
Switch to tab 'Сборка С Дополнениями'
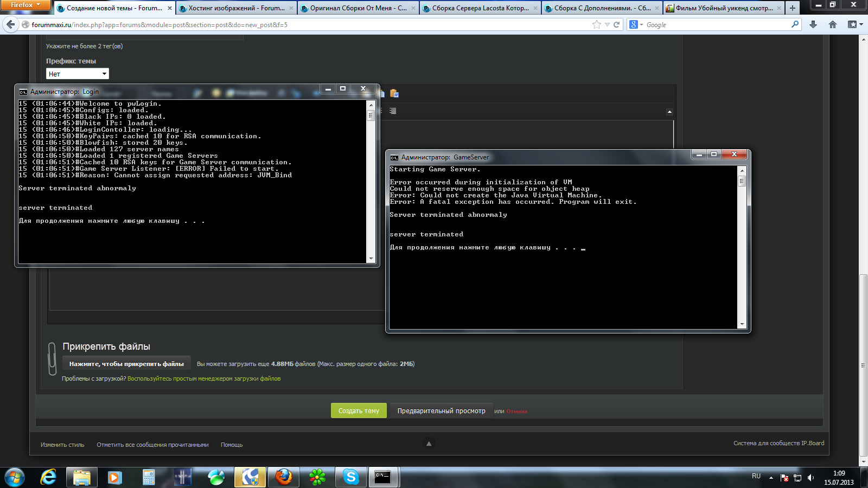tap(602, 8)
